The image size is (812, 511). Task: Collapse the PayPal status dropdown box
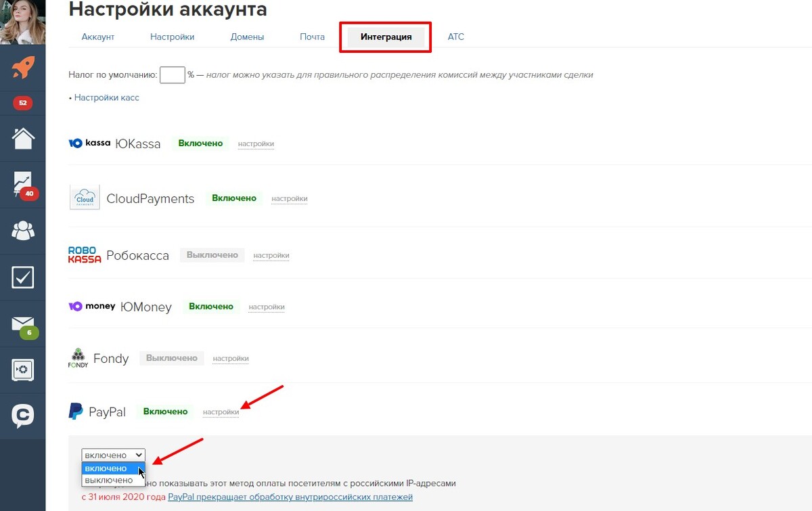(x=113, y=456)
